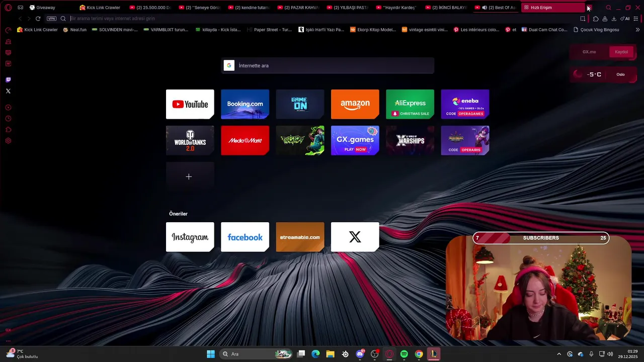Switch to the Kick Link Crawler tab
644x362 pixels.
tap(100, 8)
